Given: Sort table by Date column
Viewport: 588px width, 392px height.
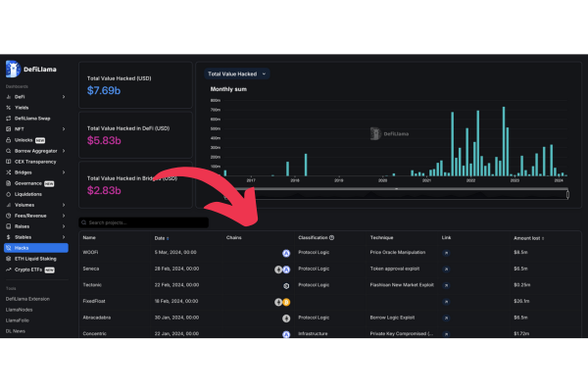Looking at the screenshot, I should point(161,237).
